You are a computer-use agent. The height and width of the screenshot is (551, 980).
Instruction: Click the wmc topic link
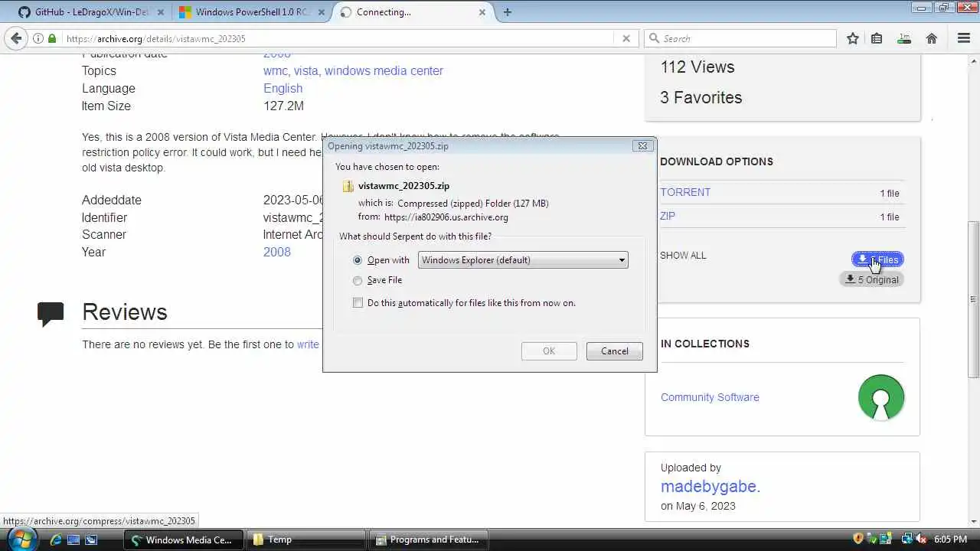(276, 70)
